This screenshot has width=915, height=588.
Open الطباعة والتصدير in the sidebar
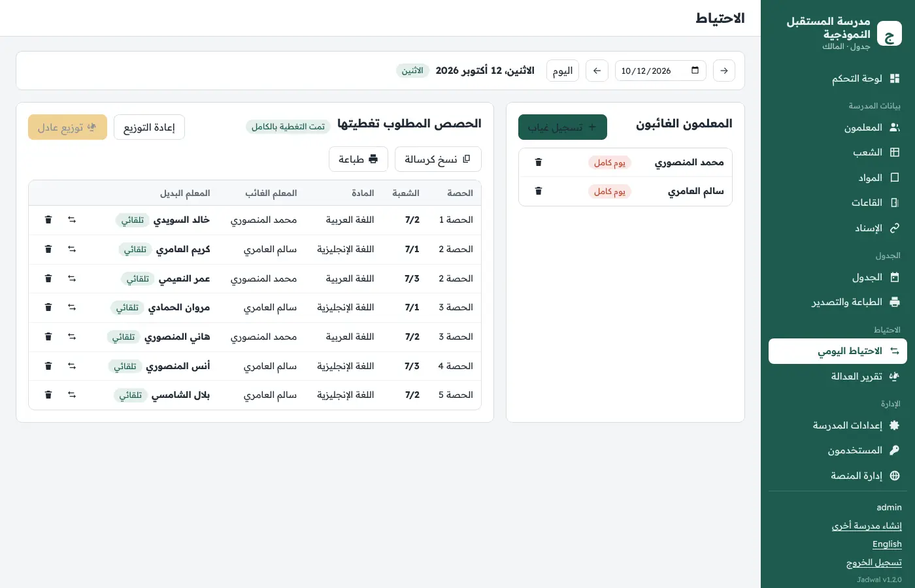tap(838, 302)
